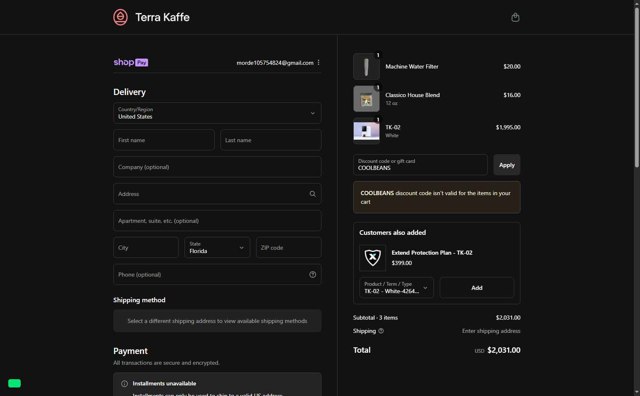Click the $399.00 protection plan price
This screenshot has height=396, width=640.
point(402,263)
